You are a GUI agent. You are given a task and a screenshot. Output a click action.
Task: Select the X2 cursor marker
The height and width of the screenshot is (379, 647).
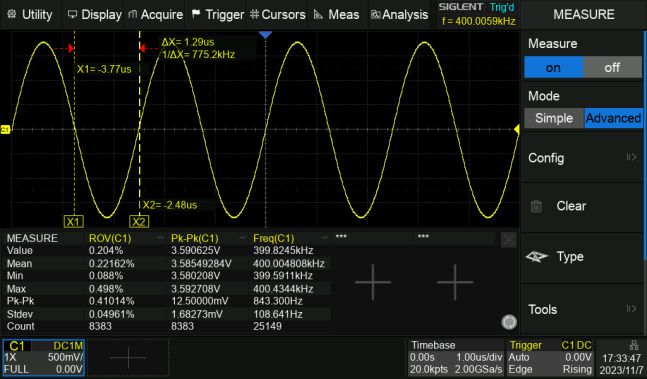coord(139,222)
